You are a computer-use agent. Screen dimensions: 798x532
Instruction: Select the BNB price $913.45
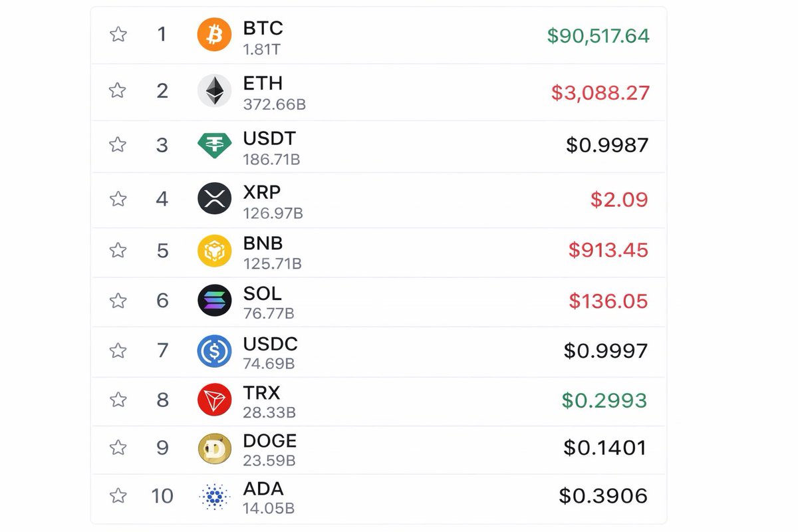[608, 250]
